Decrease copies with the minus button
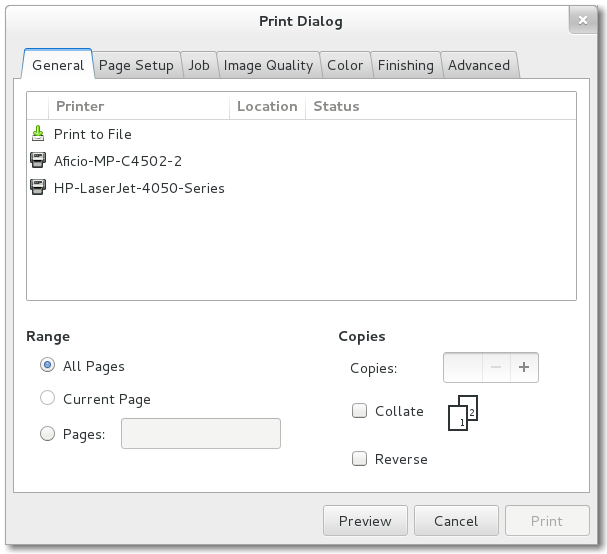Viewport: 607px width, 554px height. (496, 368)
